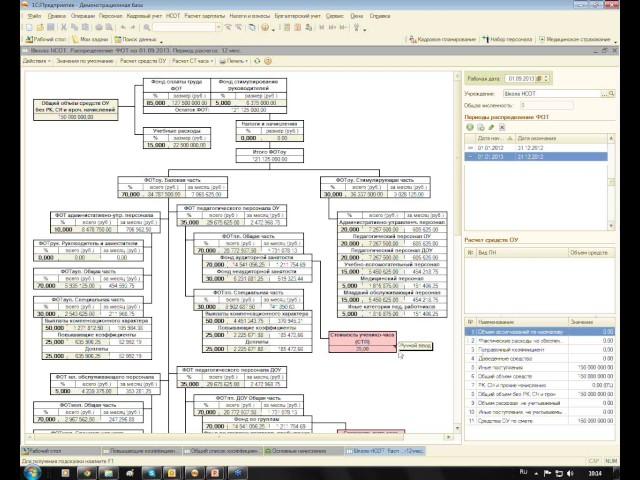Screen dimensions: 640x480
Task: Open the Печать dropdown in form toolbar
Action: [x=234, y=61]
